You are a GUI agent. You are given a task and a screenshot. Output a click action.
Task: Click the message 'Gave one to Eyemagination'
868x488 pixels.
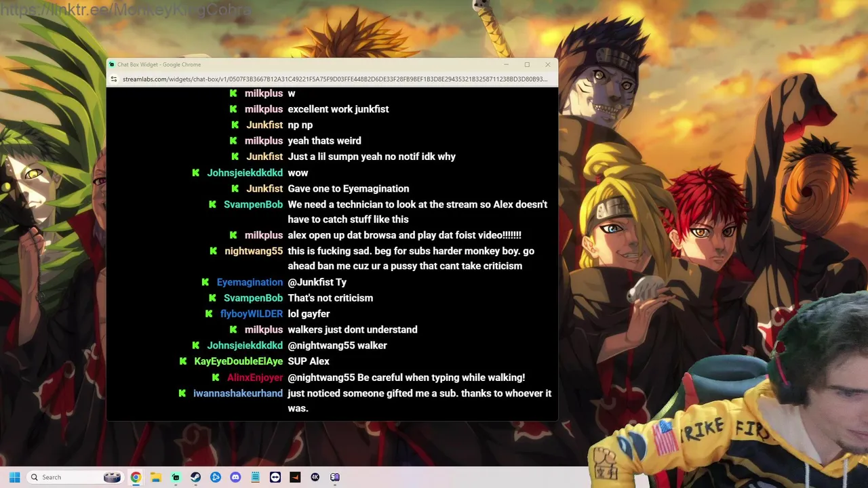(x=349, y=188)
